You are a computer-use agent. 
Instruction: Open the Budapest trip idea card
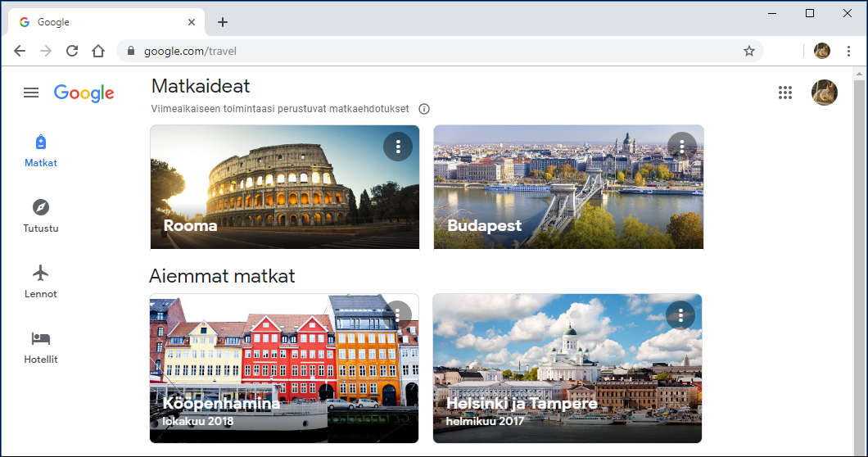568,188
